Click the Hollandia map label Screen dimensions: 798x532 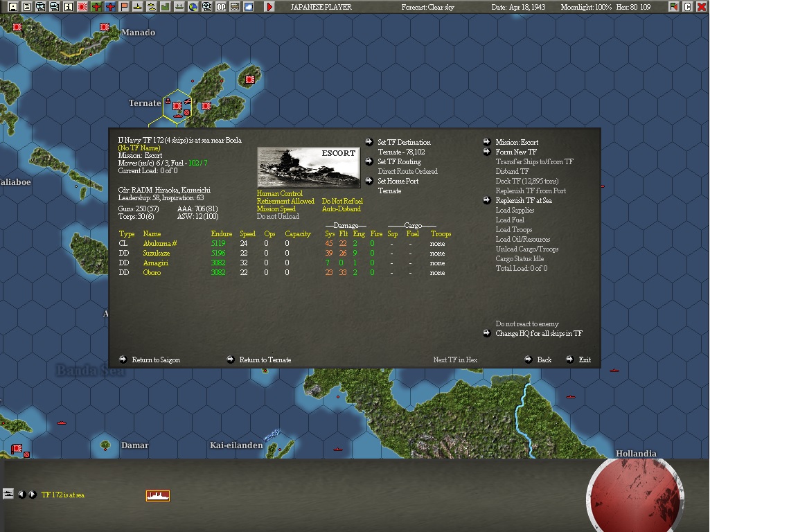[636, 453]
